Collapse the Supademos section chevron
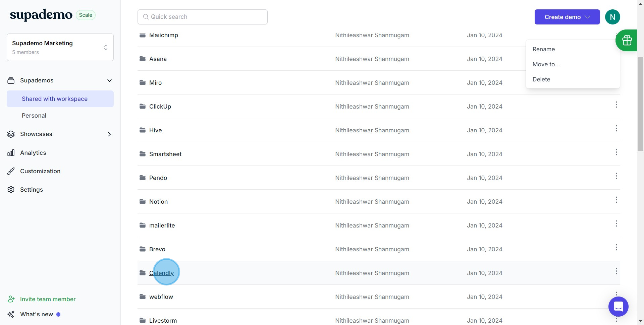 (109, 80)
